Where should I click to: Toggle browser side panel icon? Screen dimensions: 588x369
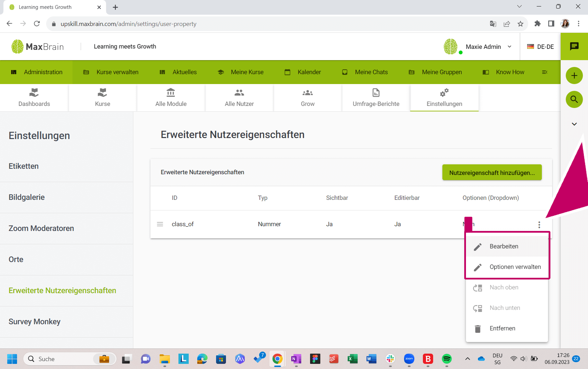(x=551, y=24)
